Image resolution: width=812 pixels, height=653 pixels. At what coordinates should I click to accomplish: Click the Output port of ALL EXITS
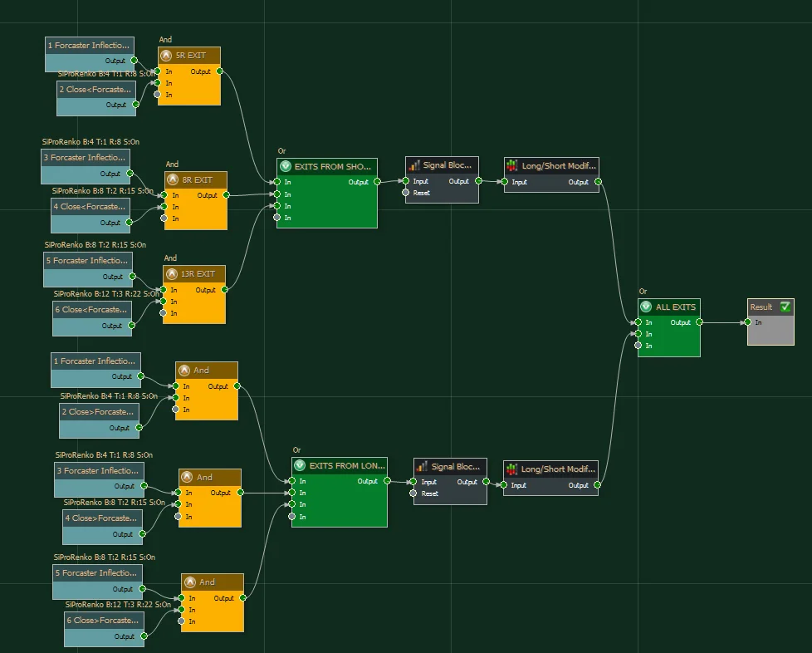(x=700, y=322)
